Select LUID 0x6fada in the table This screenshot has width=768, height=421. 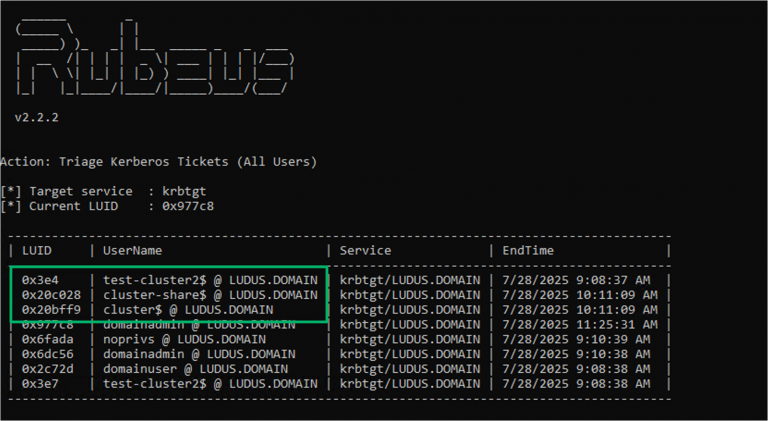[48, 339]
